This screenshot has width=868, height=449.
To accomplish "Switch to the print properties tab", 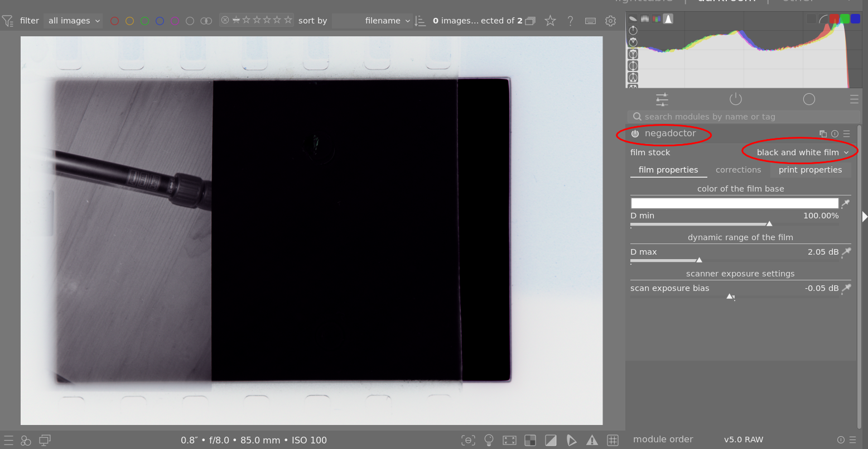I will [x=810, y=170].
